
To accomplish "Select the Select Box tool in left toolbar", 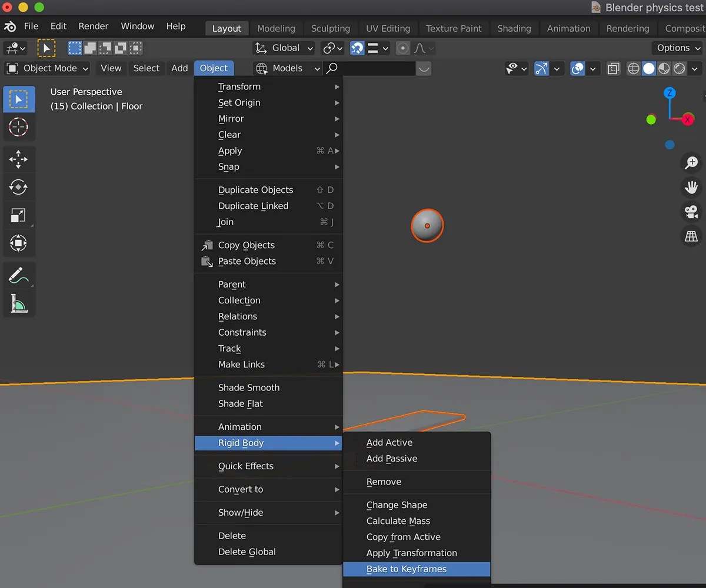I will 19,99.
